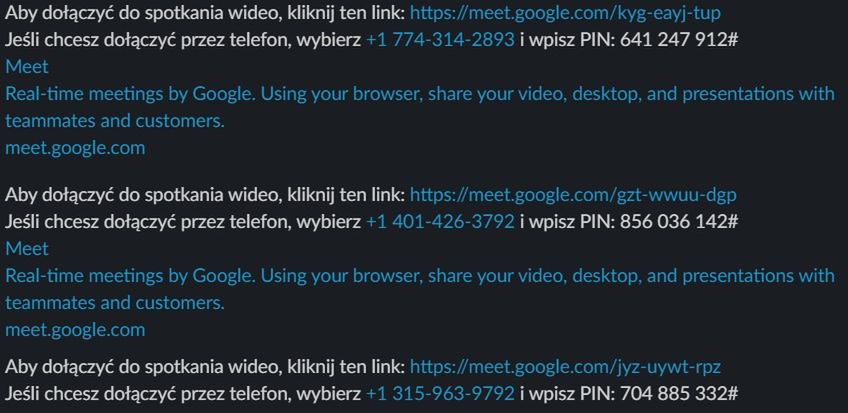This screenshot has height=413, width=848.
Task: Click the second "Real-time meetings by Google" description
Action: (420, 289)
